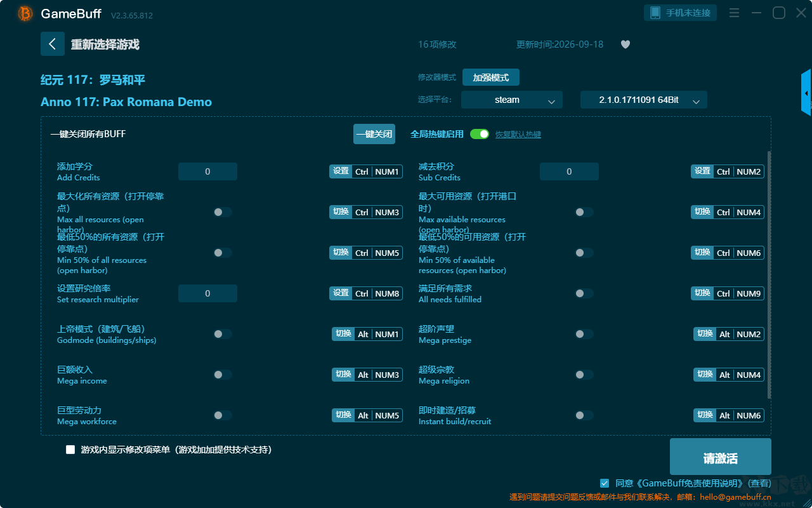Click 重新选择游戏 to reselect game
Image resolution: width=812 pixels, height=508 pixels.
coord(105,44)
